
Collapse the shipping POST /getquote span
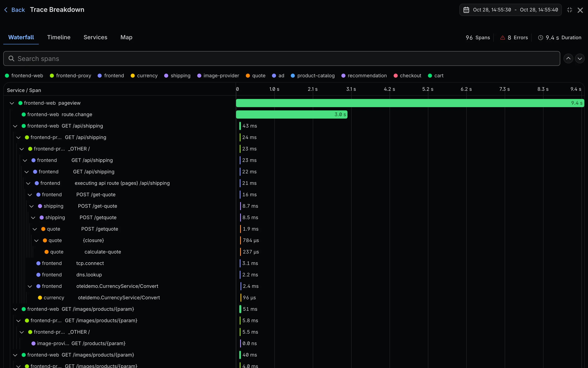pos(33,218)
